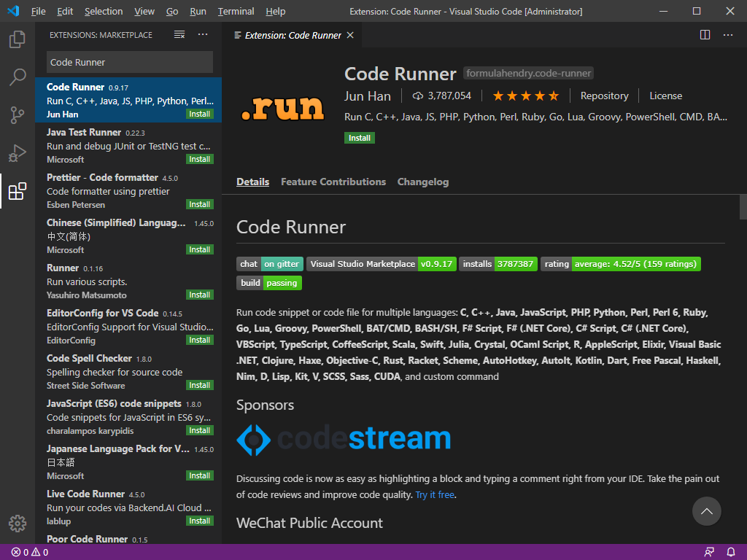Open the Selection menu
Image resolution: width=747 pixels, height=560 pixels.
pyautogui.click(x=104, y=11)
